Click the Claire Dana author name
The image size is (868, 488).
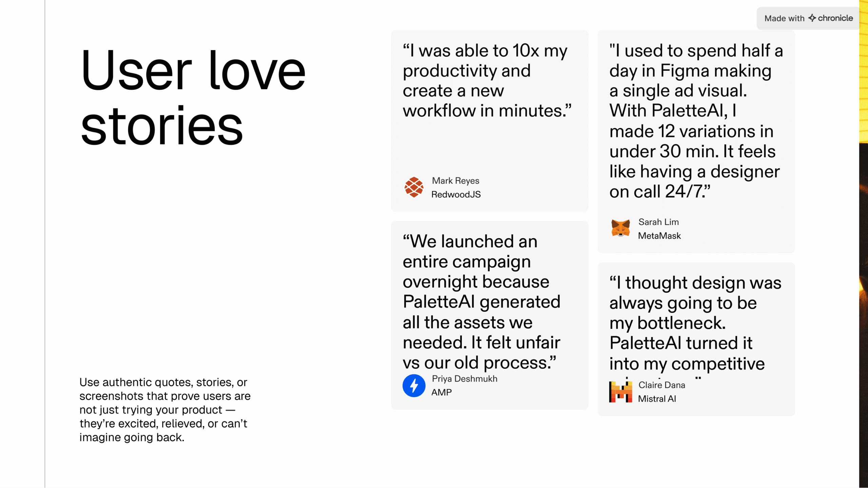click(x=662, y=385)
